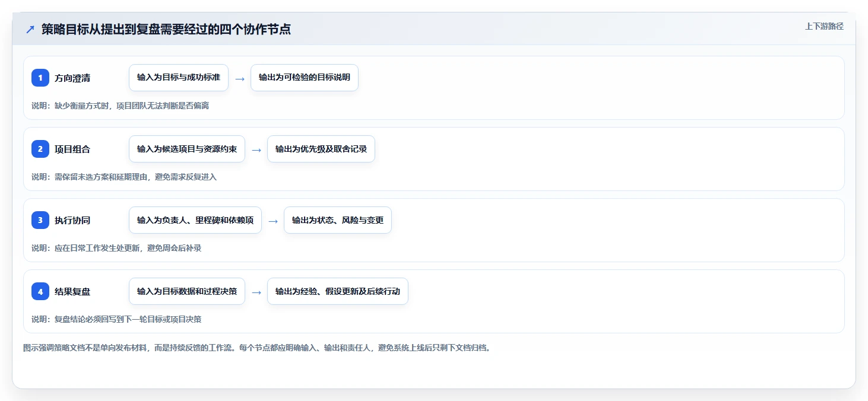Click the 输入为目标与成功标准 box
Image resolution: width=868 pixels, height=401 pixels.
click(179, 78)
